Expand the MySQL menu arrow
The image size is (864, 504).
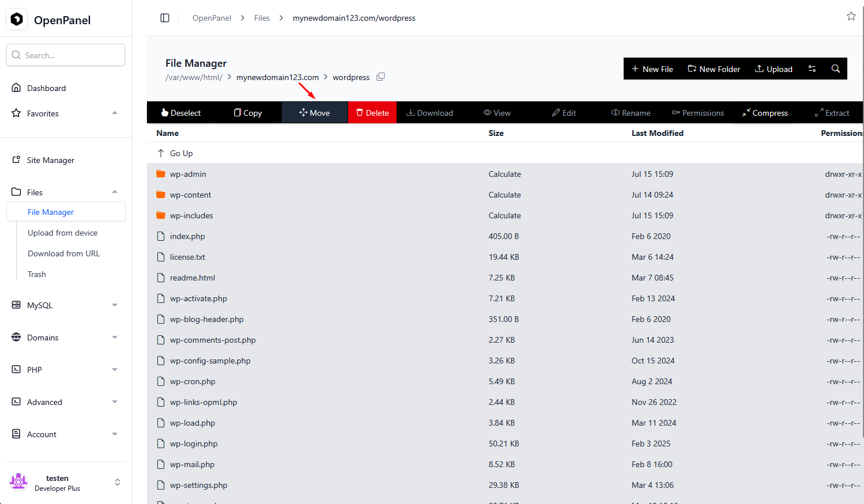click(x=115, y=305)
